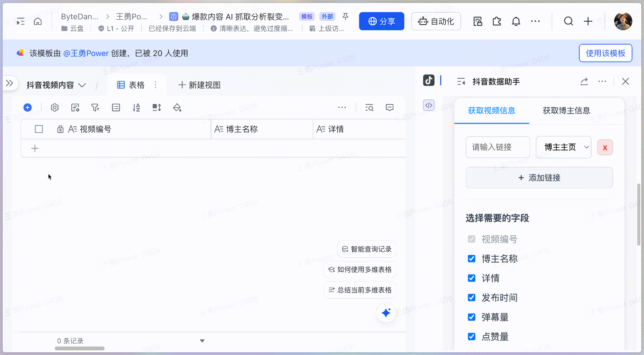Share the plugin via arrow icon

point(584,81)
